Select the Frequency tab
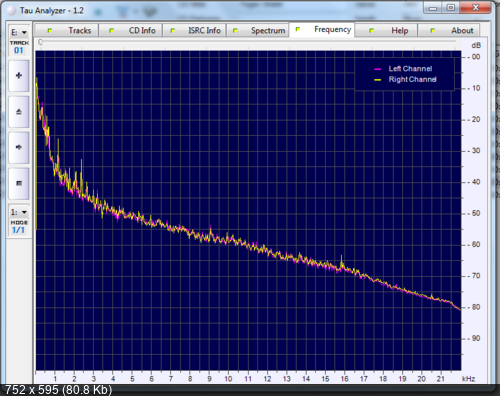Image resolution: width=500 pixels, height=396 pixels. 322,29
